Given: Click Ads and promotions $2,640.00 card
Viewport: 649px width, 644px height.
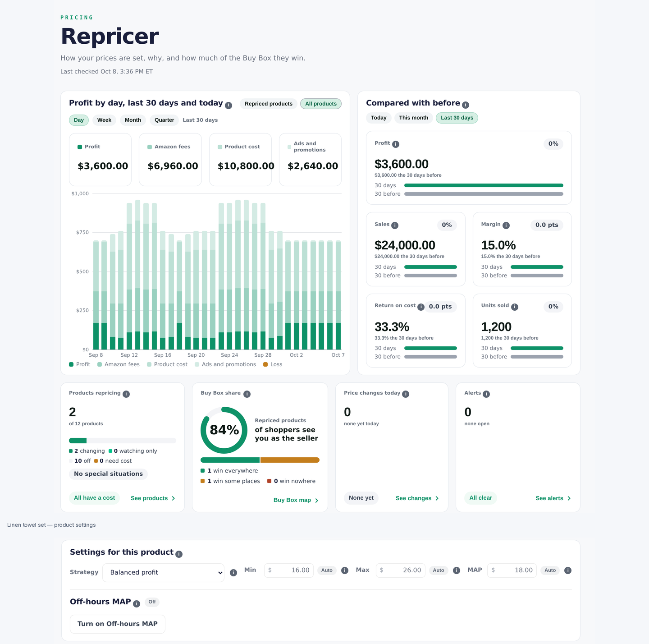Looking at the screenshot, I should tap(311, 160).
